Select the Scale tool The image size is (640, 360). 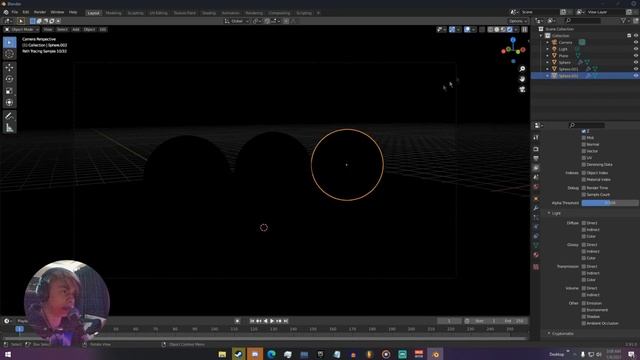pyautogui.click(x=9, y=91)
